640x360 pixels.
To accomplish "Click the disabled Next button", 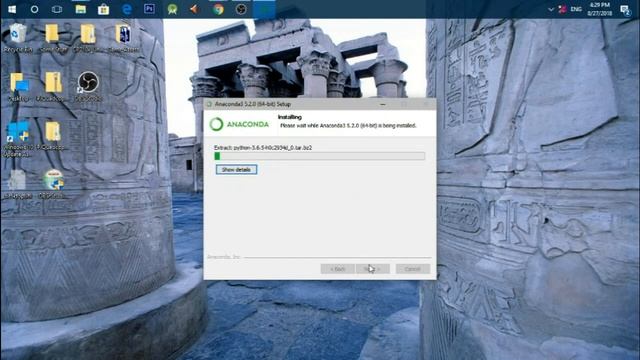I will click(x=373, y=269).
